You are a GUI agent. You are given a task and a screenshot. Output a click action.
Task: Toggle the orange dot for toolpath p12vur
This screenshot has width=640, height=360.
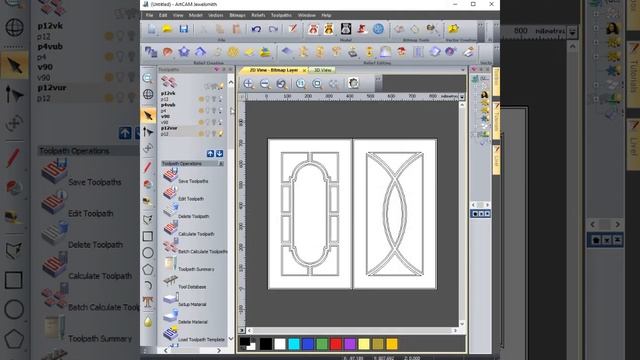tap(201, 133)
